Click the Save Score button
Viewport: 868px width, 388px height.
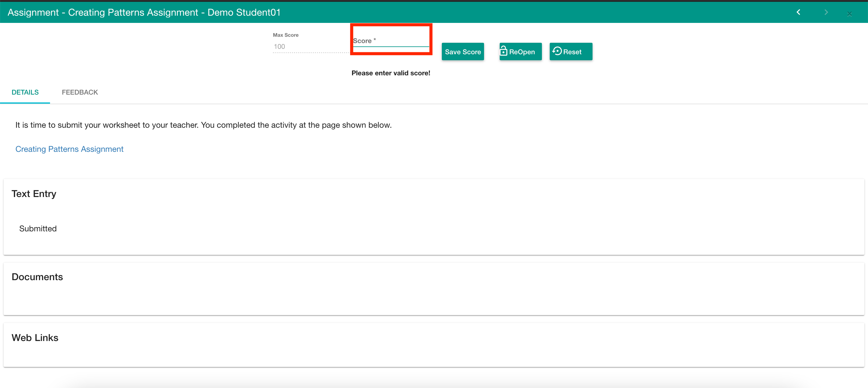[463, 52]
